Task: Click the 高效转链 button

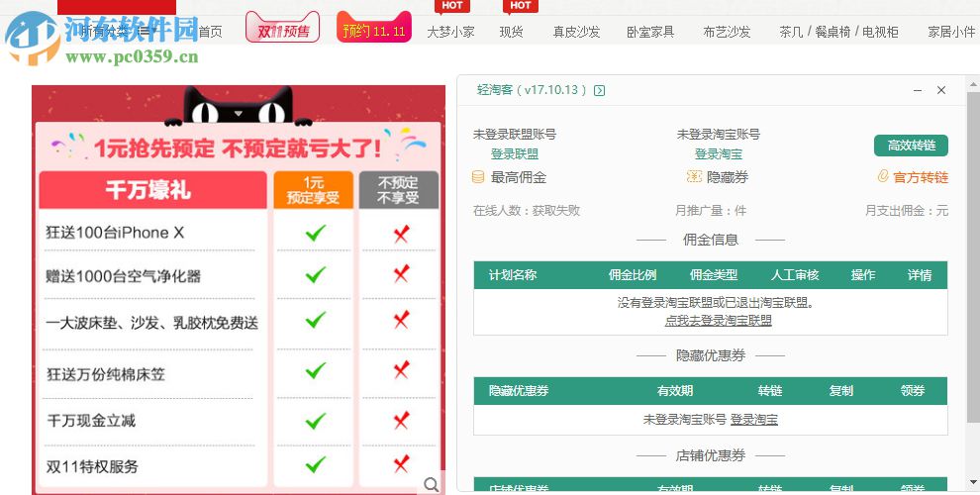Action: 912,146
